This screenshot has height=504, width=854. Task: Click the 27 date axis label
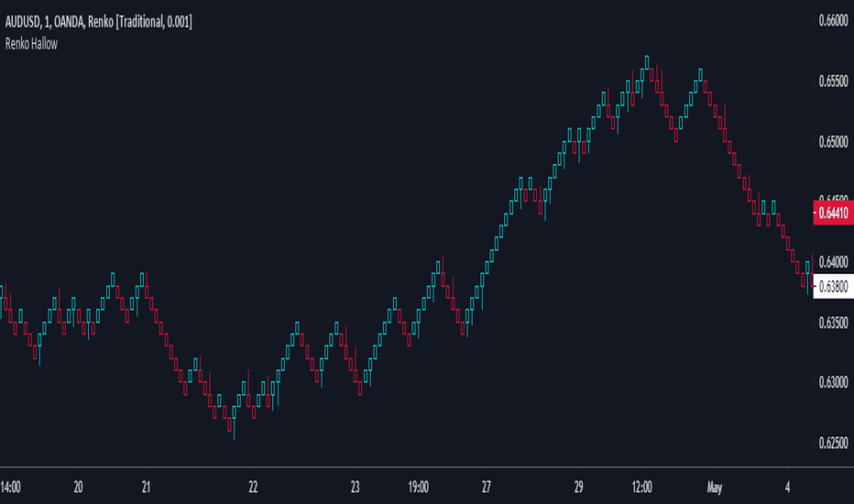pos(487,488)
